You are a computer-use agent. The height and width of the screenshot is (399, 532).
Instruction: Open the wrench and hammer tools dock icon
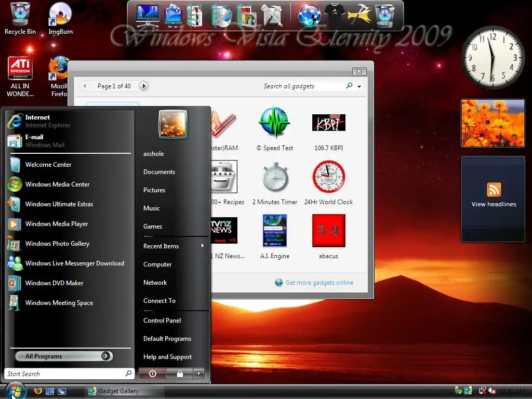coord(272,15)
